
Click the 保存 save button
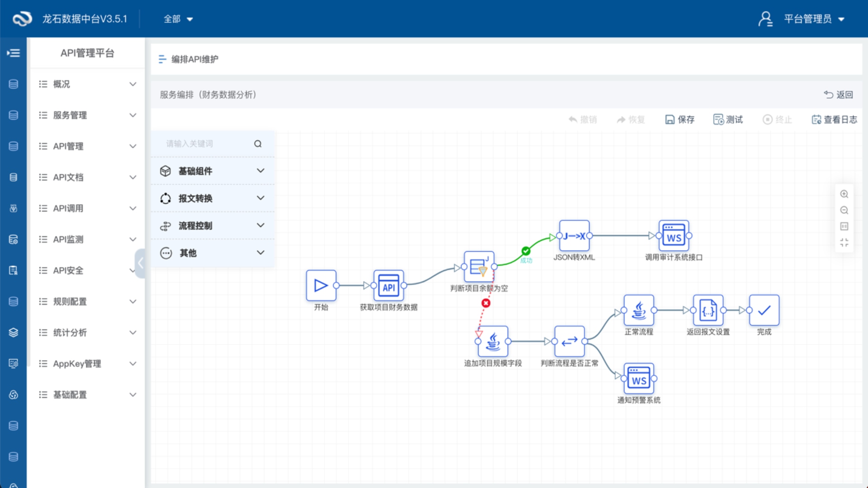[679, 119]
